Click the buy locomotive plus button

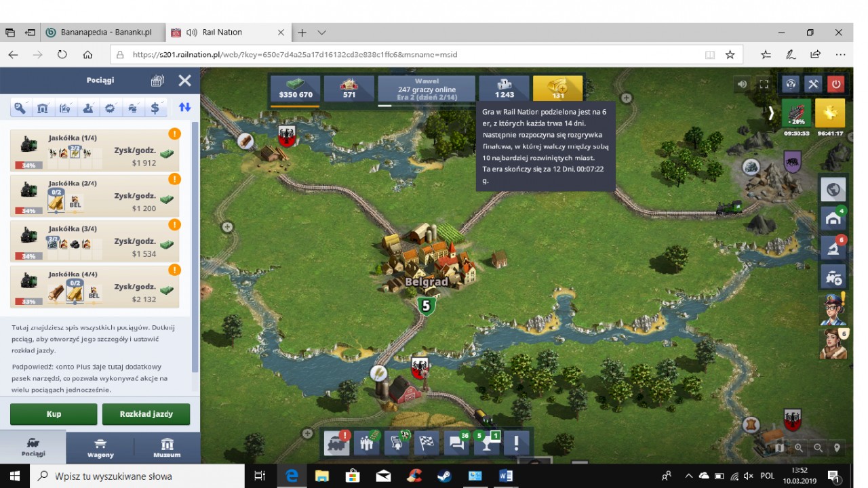[833, 277]
